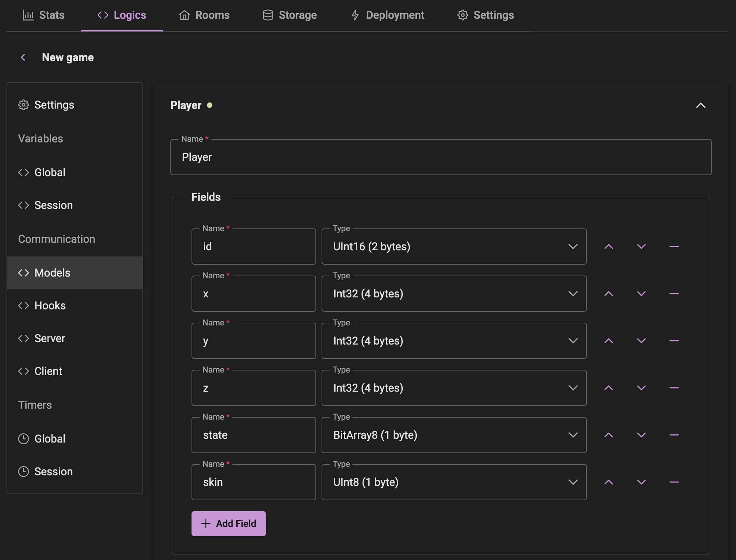Move the y field up
The image size is (736, 560).
609,340
